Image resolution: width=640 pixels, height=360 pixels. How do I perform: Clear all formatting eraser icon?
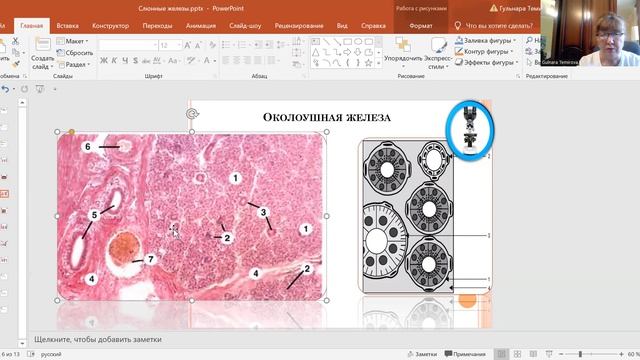[212, 45]
